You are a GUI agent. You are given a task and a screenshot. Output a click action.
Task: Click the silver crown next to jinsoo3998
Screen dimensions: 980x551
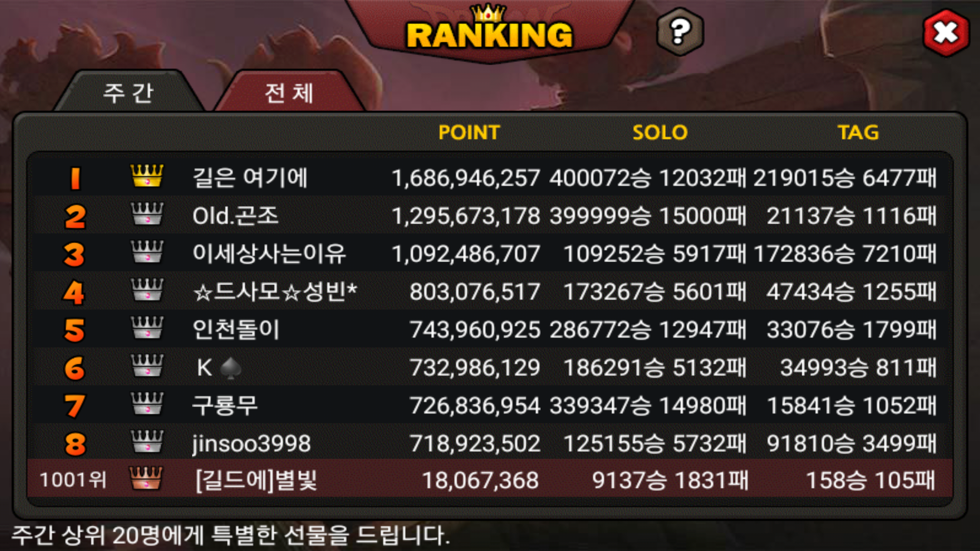click(x=147, y=441)
